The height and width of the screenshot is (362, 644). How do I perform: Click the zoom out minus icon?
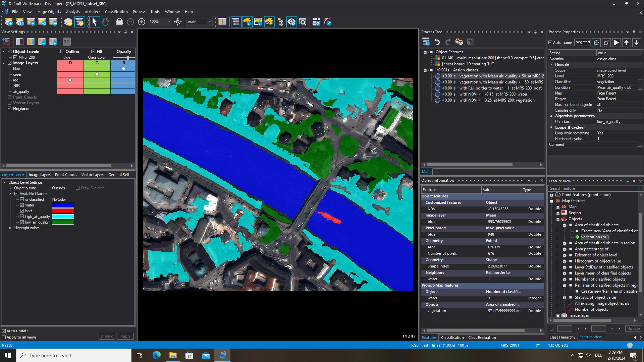click(x=130, y=22)
